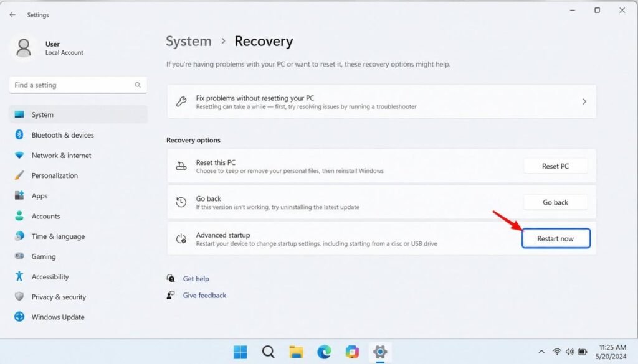Go to Gaming settings
Screen dimensions: 638x364
coord(78,256)
